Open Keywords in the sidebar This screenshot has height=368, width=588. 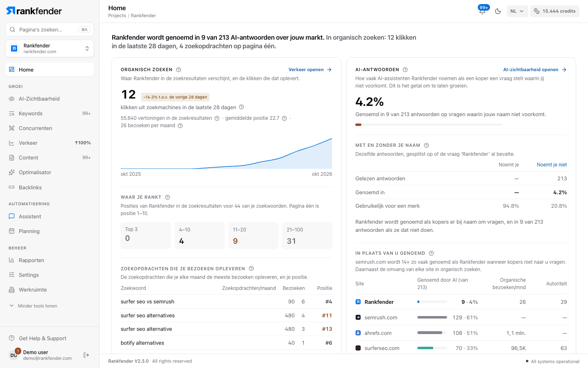pos(49,113)
